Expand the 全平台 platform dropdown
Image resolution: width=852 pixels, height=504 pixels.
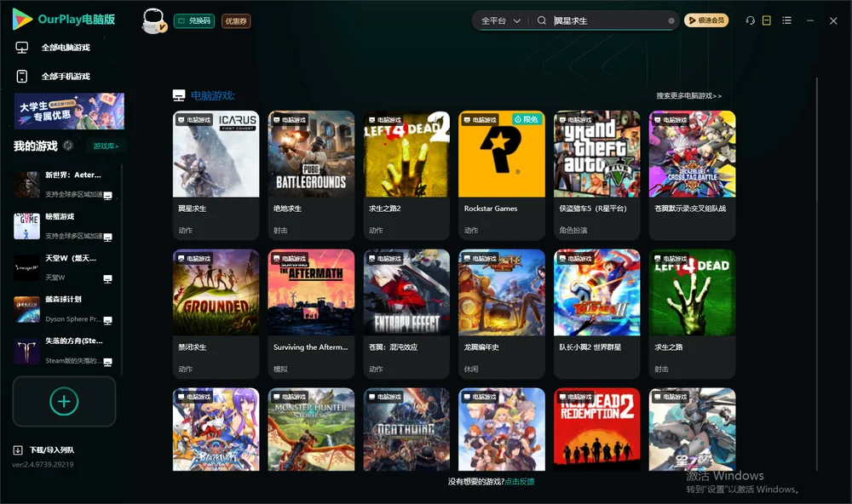pos(500,20)
